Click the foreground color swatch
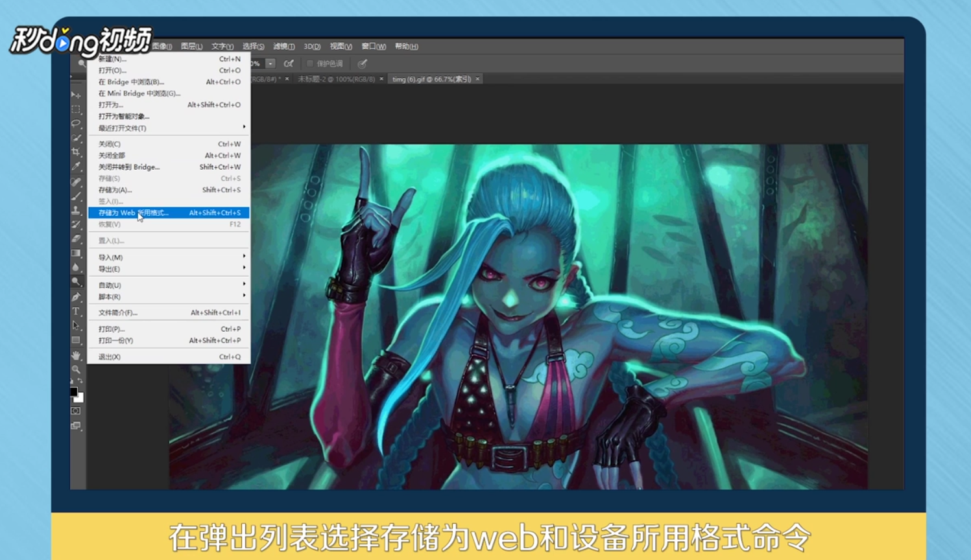Viewport: 971px width, 560px height. point(73,391)
